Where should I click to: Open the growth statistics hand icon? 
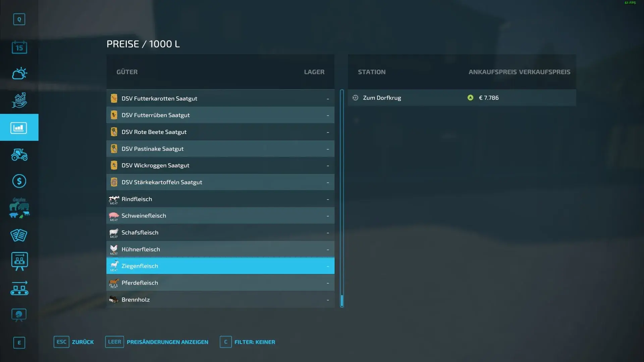(19, 100)
